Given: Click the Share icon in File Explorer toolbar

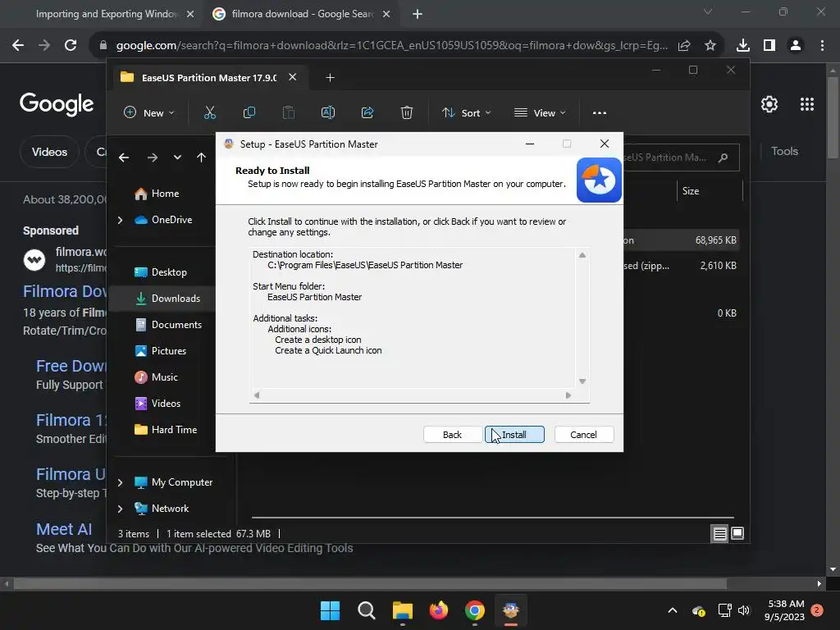Looking at the screenshot, I should [x=367, y=112].
